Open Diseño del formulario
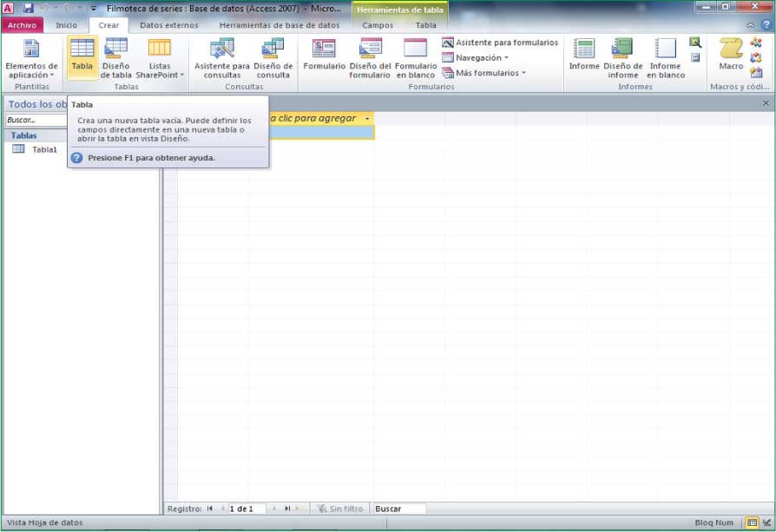 tap(370, 58)
